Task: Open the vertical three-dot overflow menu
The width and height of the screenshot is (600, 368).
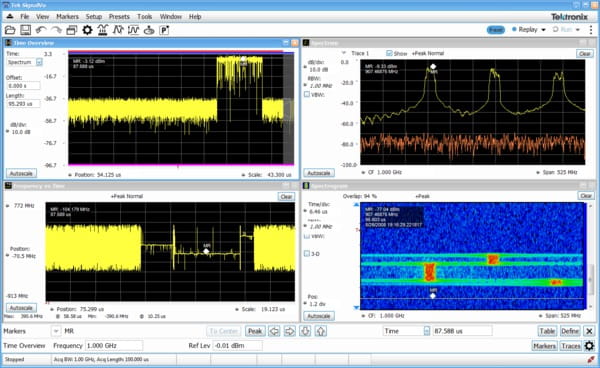Action: 591,29
